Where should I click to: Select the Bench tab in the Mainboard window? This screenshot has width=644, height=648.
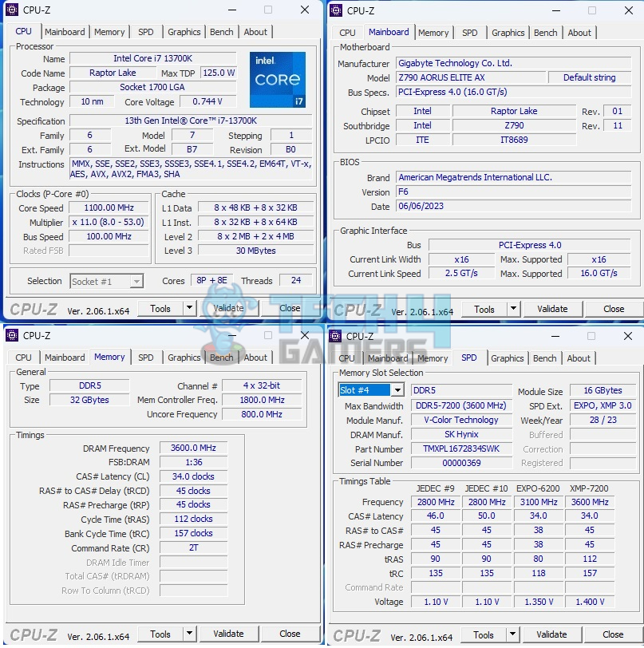[546, 33]
